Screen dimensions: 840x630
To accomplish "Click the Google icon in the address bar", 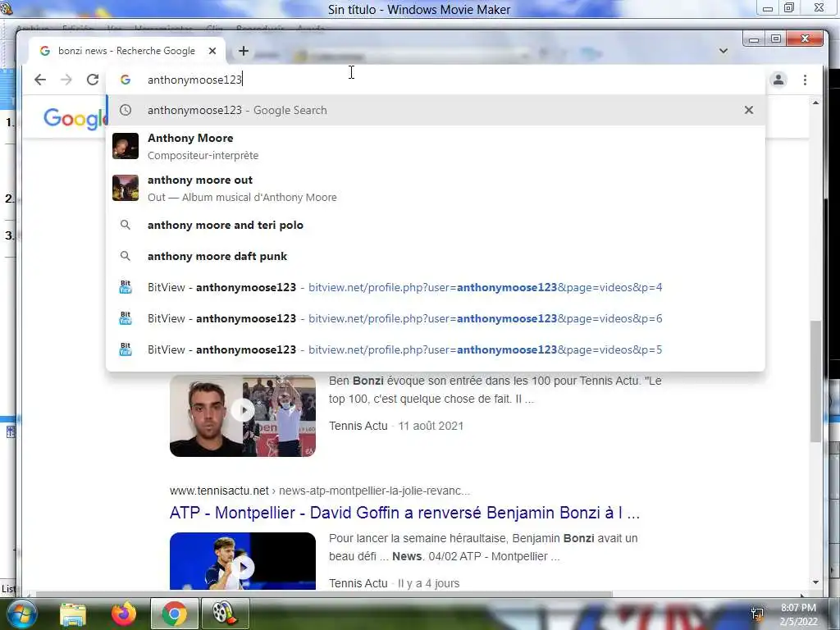I will tap(126, 80).
